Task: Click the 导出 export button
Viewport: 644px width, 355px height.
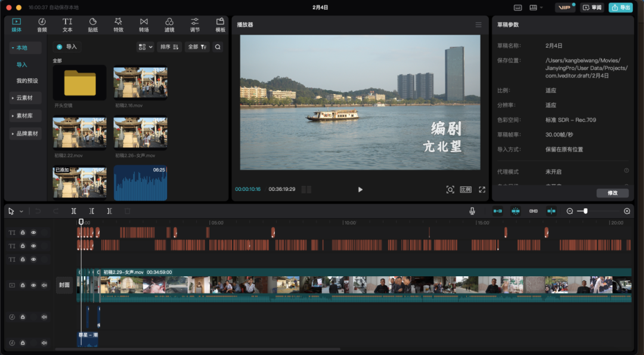Action: [x=620, y=8]
